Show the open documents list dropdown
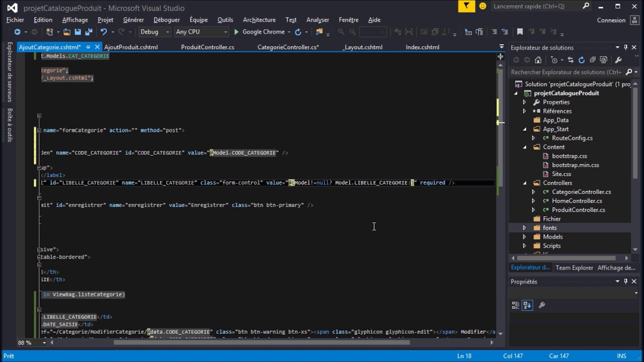The image size is (644, 362). pyautogui.click(x=501, y=47)
